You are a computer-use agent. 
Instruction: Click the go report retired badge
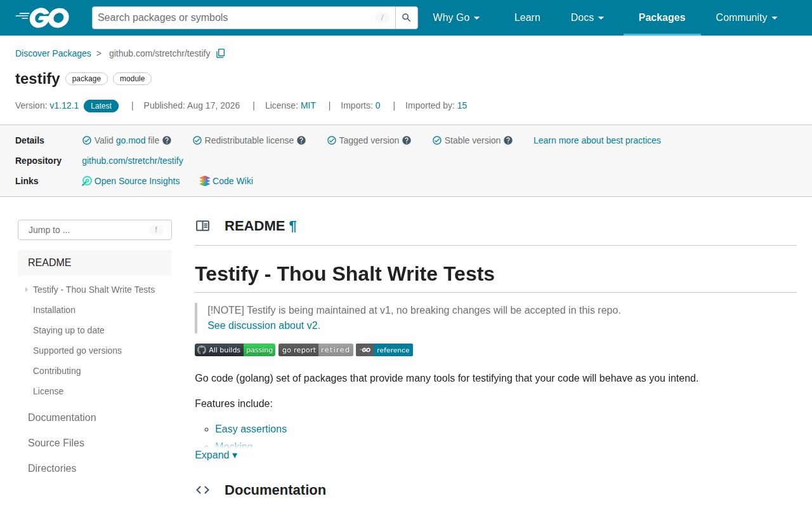tap(316, 350)
